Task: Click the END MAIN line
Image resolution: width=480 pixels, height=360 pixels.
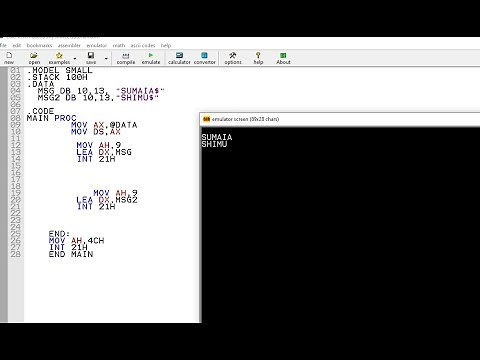Action: pyautogui.click(x=71, y=254)
